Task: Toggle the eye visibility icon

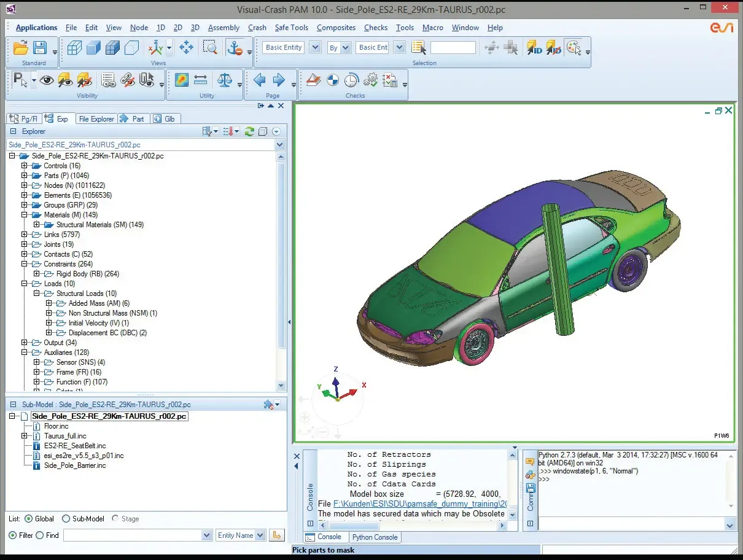Action: pos(47,80)
